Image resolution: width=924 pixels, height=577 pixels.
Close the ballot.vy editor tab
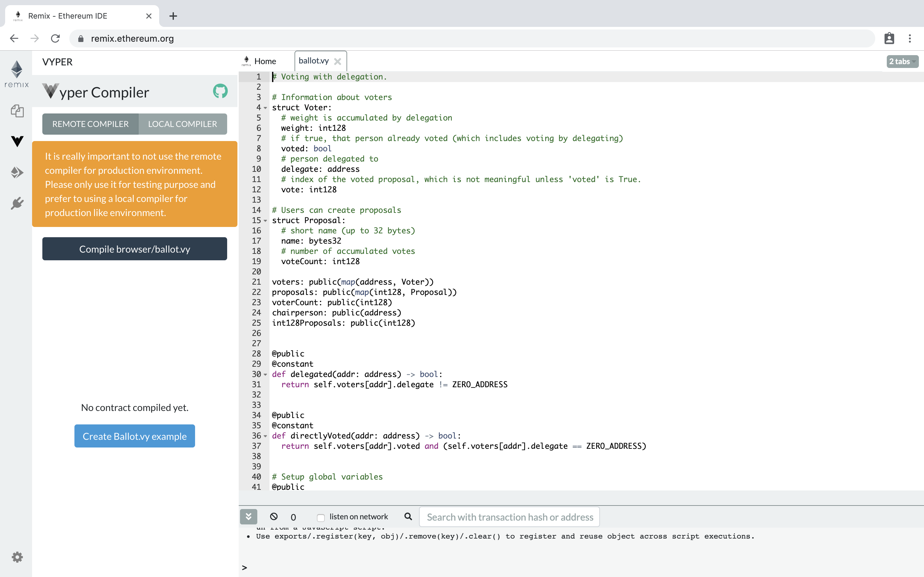pyautogui.click(x=338, y=62)
